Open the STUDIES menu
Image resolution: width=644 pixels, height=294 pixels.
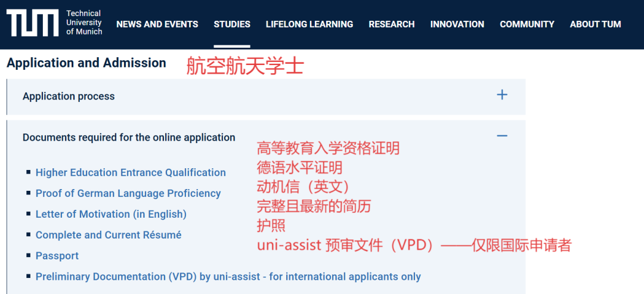[x=232, y=24]
